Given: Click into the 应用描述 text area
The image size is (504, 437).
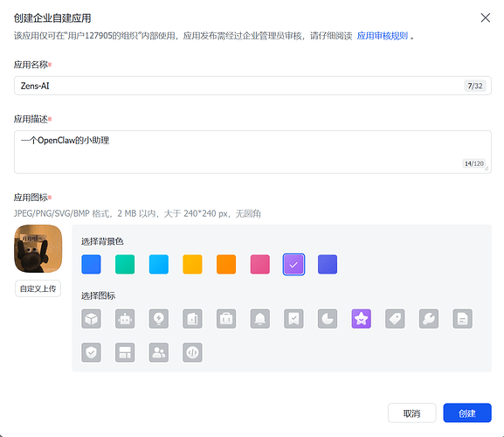Looking at the screenshot, I should click(x=252, y=152).
